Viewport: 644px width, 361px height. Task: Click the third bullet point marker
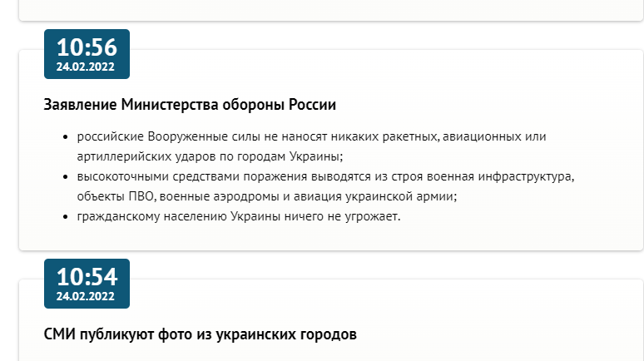pyautogui.click(x=66, y=218)
